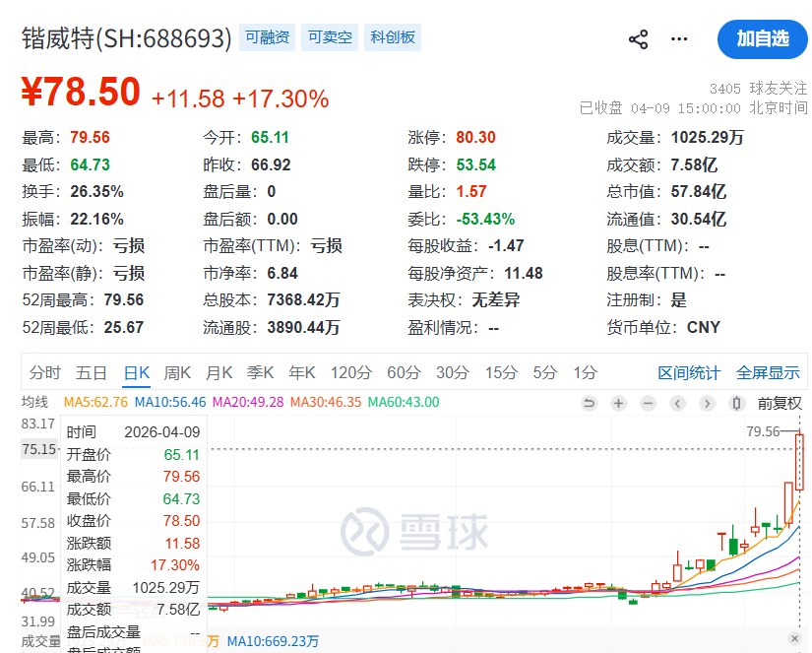This screenshot has width=812, height=653.
Task: Open 全屏显示 fullscreen link
Action: pyautogui.click(x=768, y=372)
